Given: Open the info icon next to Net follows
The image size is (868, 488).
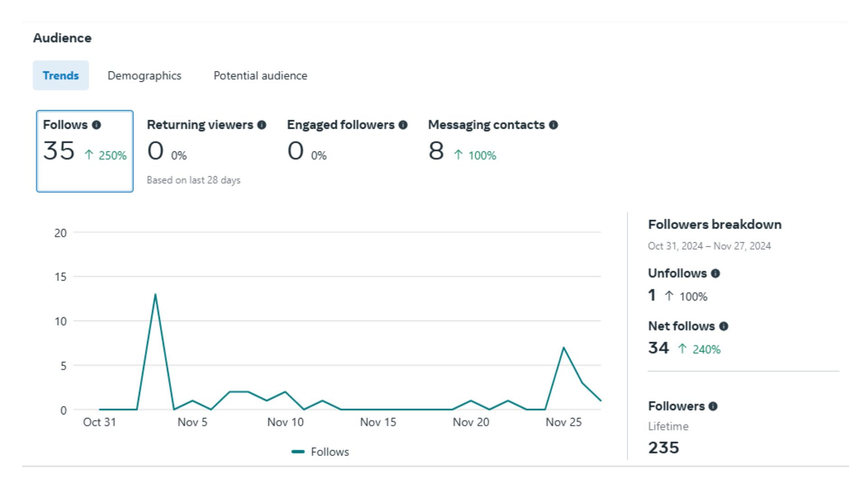Looking at the screenshot, I should point(723,326).
